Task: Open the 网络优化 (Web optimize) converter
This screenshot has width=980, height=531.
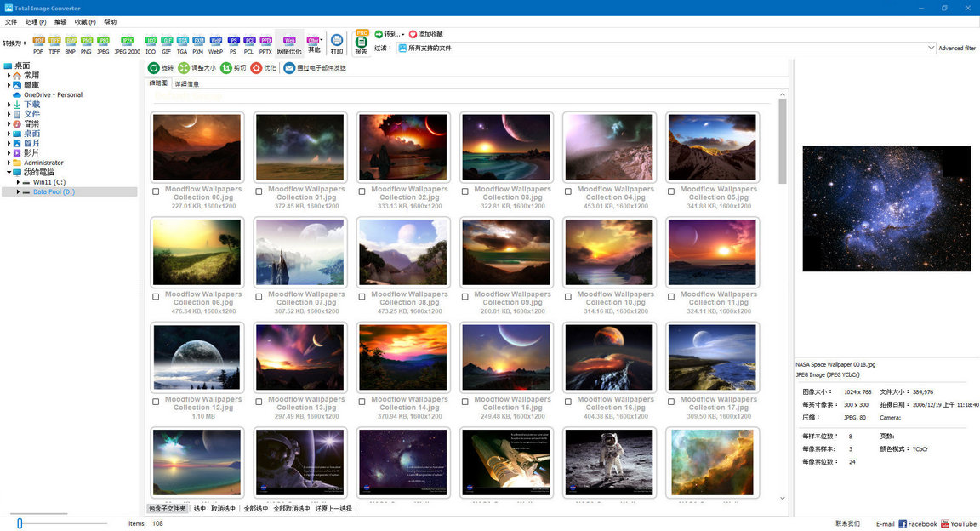Action: (x=289, y=39)
